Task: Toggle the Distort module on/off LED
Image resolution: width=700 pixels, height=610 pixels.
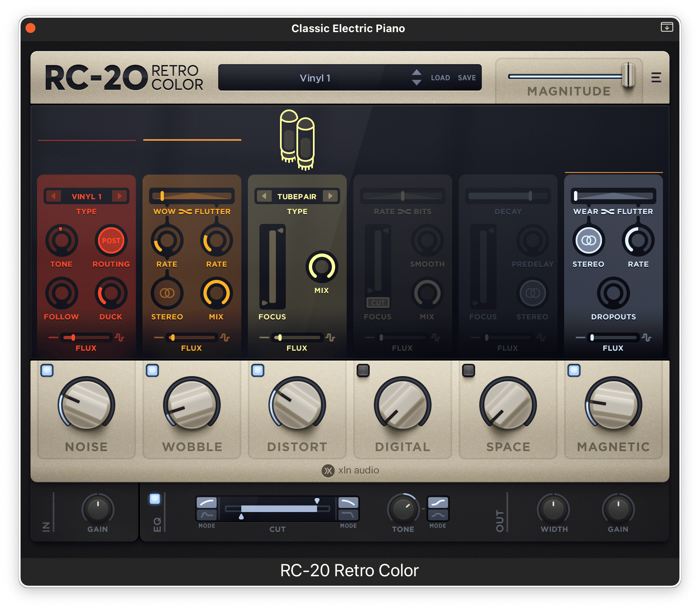Action: (258, 370)
